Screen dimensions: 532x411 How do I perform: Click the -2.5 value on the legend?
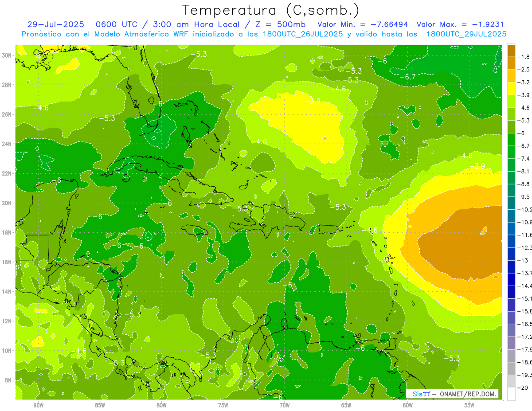(x=524, y=70)
